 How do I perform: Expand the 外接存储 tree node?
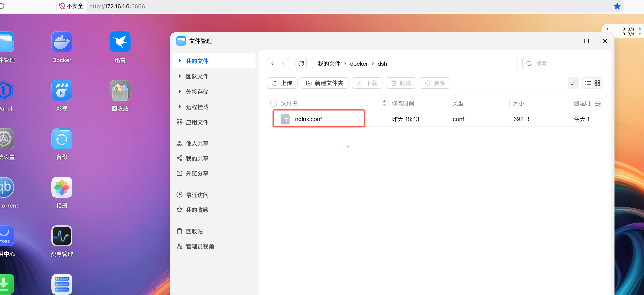(179, 92)
